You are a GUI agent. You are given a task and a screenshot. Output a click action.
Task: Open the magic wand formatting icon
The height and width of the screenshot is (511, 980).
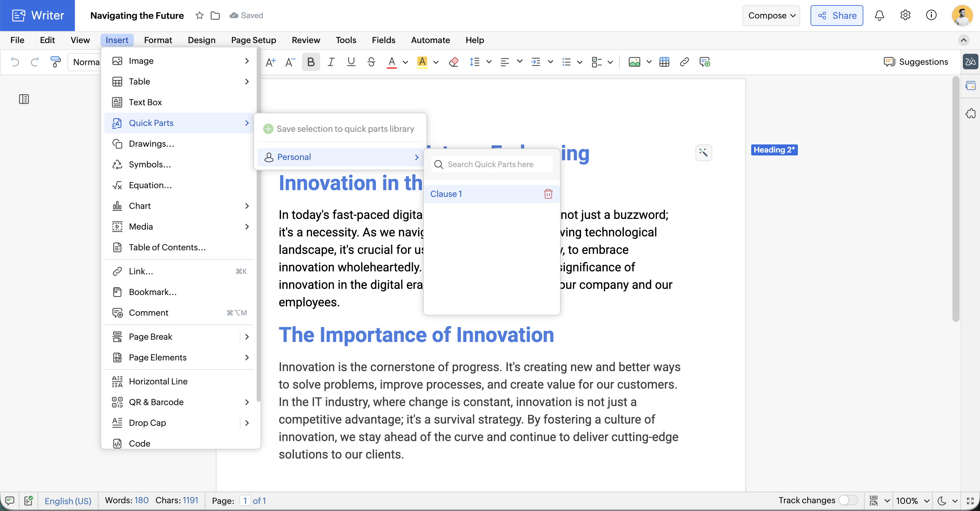click(x=704, y=153)
